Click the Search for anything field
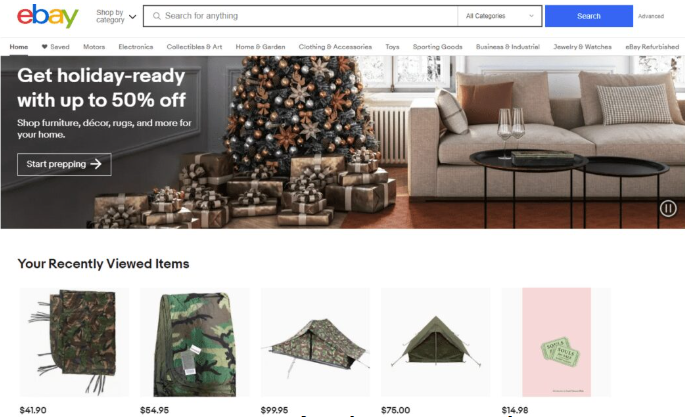The width and height of the screenshot is (685, 417). click(x=301, y=16)
